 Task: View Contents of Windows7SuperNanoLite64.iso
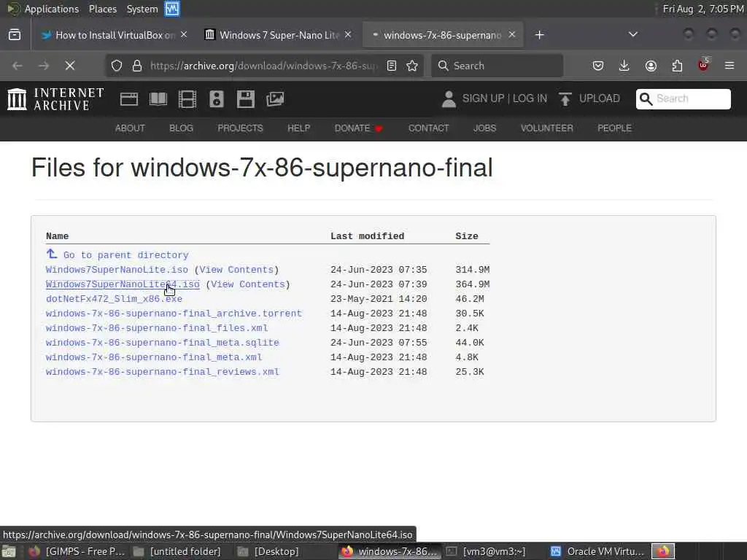tap(248, 284)
